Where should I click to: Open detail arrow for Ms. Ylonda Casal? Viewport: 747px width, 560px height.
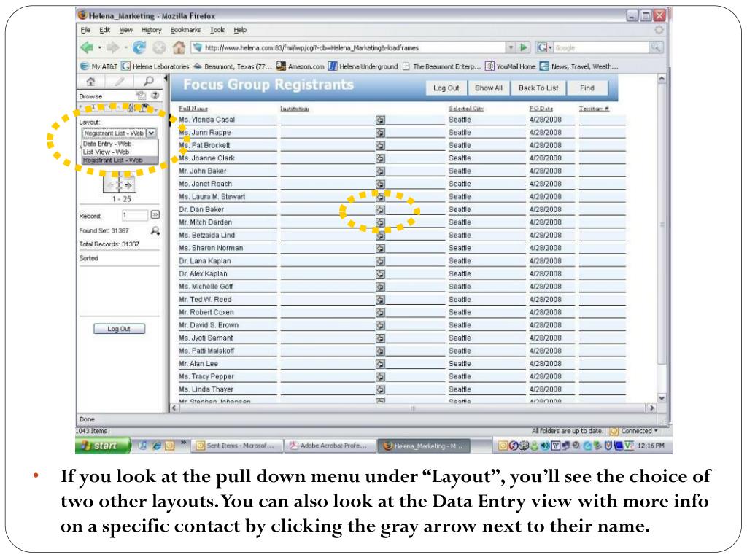tap(380, 120)
